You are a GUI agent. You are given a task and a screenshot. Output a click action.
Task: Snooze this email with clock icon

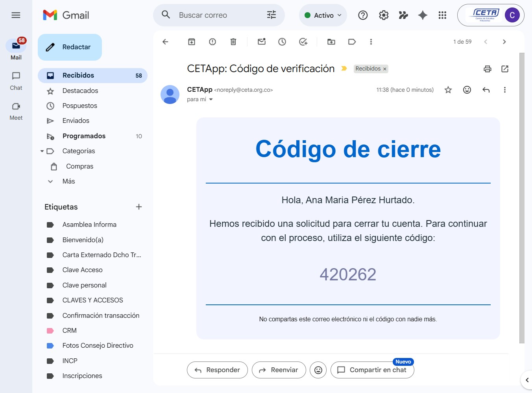pyautogui.click(x=282, y=42)
